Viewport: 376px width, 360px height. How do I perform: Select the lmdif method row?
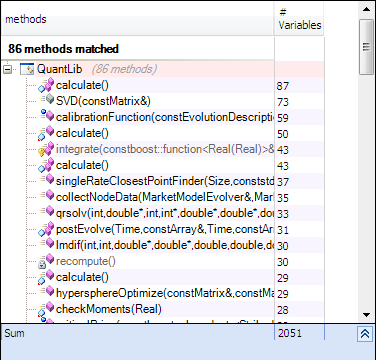(165, 245)
